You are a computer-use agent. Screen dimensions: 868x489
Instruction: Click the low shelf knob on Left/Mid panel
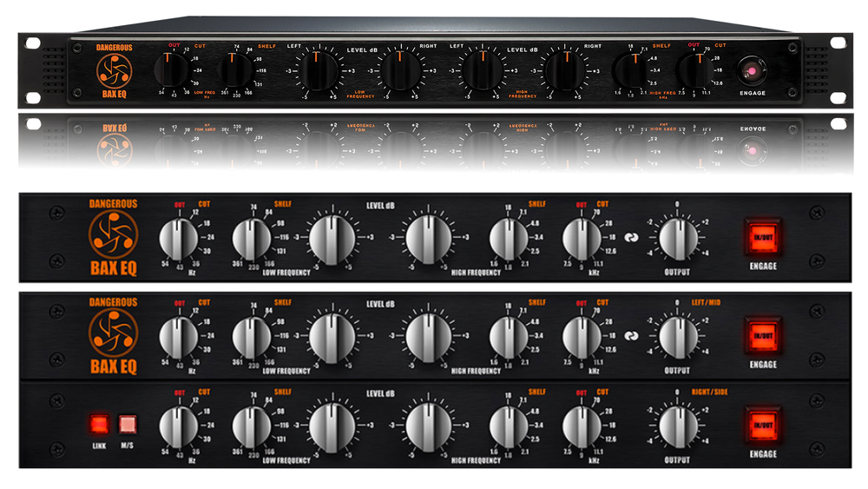coord(252,337)
